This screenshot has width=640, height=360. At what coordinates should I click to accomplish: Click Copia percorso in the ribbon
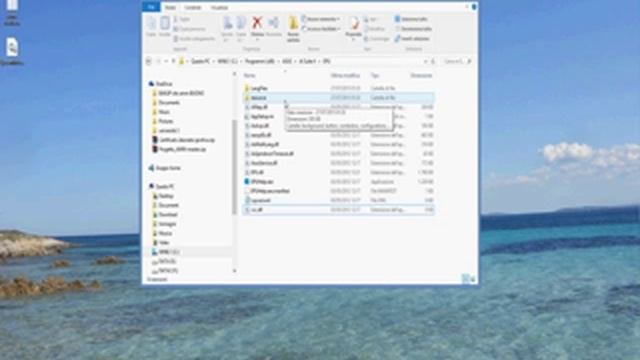(189, 29)
